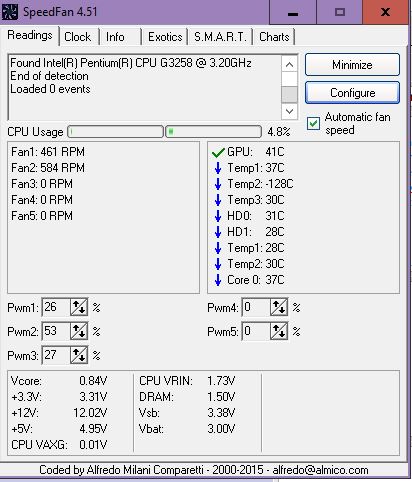Screen dimensions: 412x482
Task: Click the 4.8% CPU usage value
Action: [x=279, y=132]
